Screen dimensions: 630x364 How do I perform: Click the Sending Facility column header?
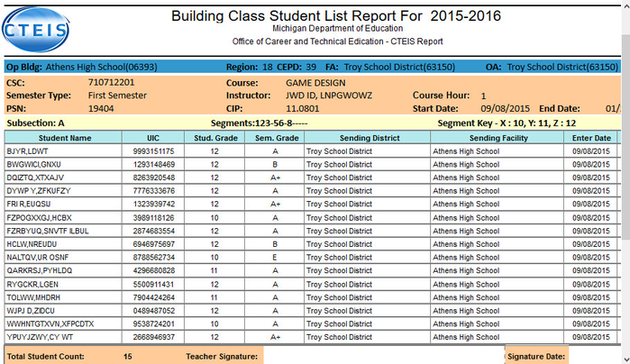(x=497, y=138)
